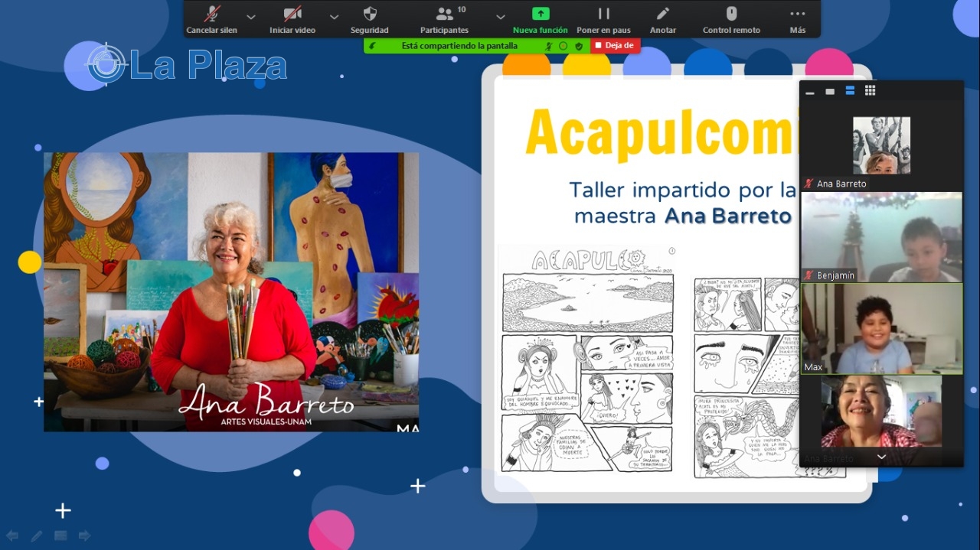Image resolution: width=980 pixels, height=550 pixels.
Task: Click the Acapulco comic page on slide
Action: tap(588, 359)
